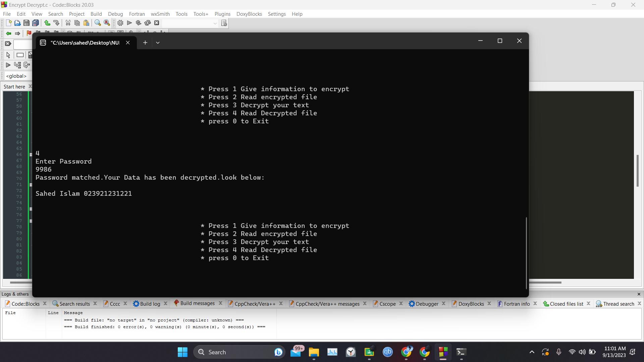The height and width of the screenshot is (362, 644).
Task: Open a new terminal tab with the plus button
Action: [x=145, y=43]
